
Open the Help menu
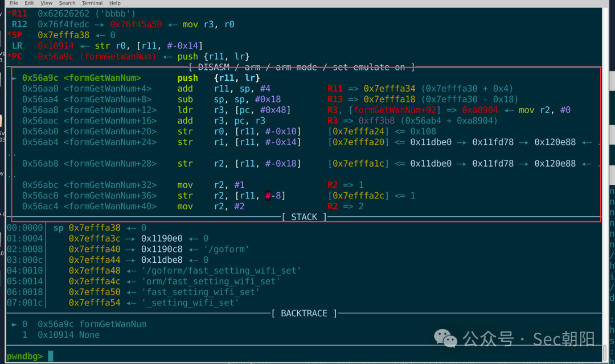tap(115, 3)
